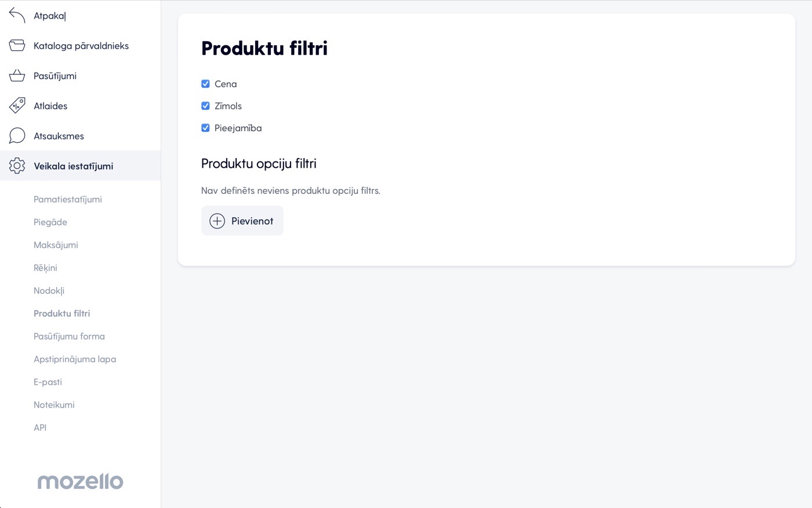812x508 pixels.
Task: Disable the Pieejamība filter checkbox
Action: [205, 128]
